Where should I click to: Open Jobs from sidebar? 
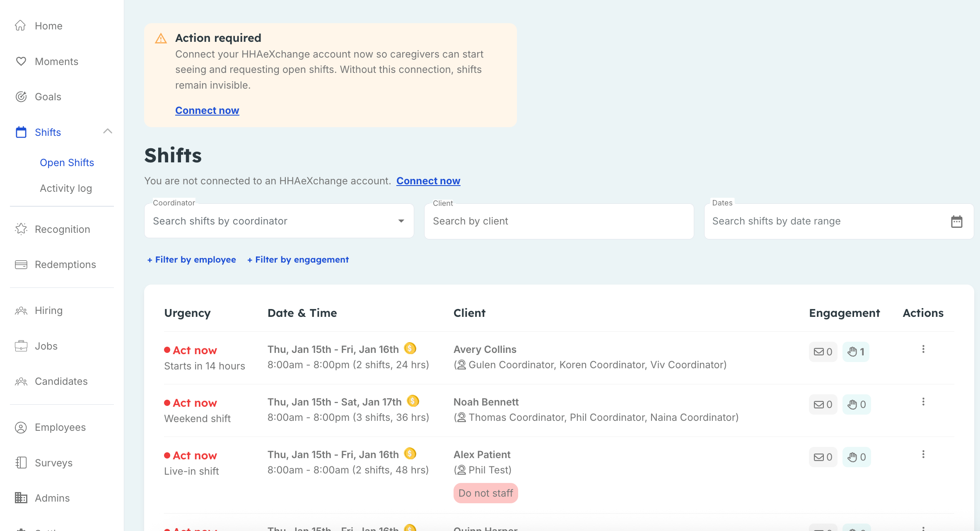coord(46,346)
